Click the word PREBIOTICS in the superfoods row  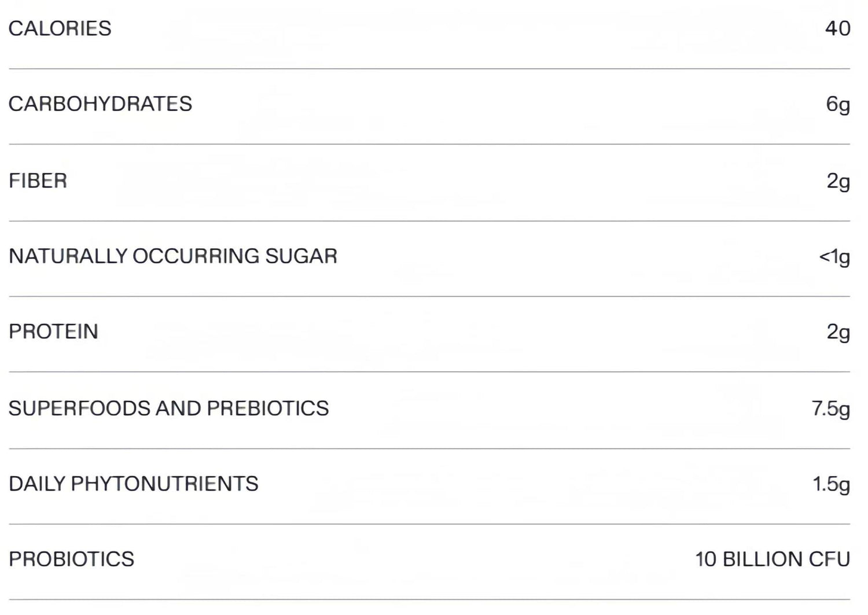click(268, 408)
